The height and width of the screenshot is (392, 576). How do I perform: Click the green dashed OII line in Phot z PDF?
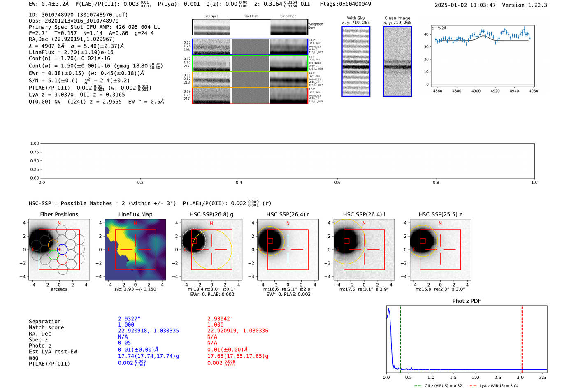[400, 339]
